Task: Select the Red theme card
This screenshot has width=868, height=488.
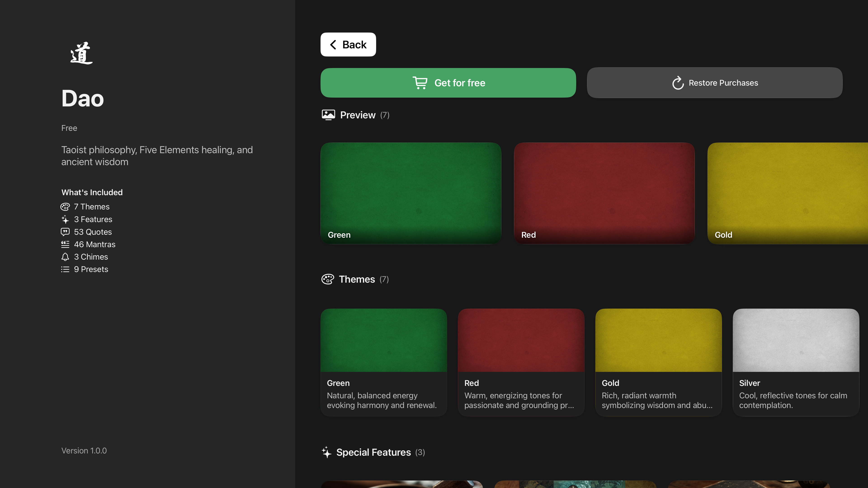Action: [521, 362]
